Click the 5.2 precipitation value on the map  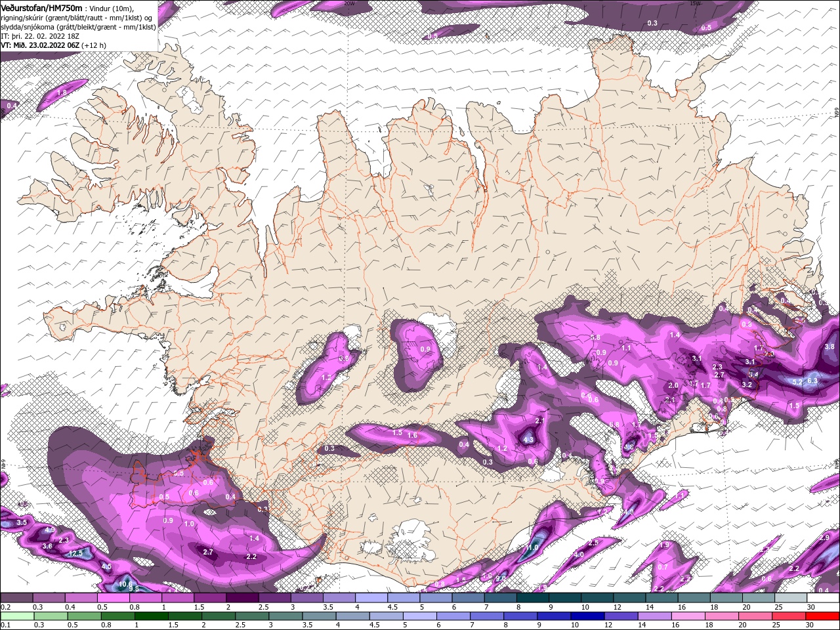[x=797, y=382]
